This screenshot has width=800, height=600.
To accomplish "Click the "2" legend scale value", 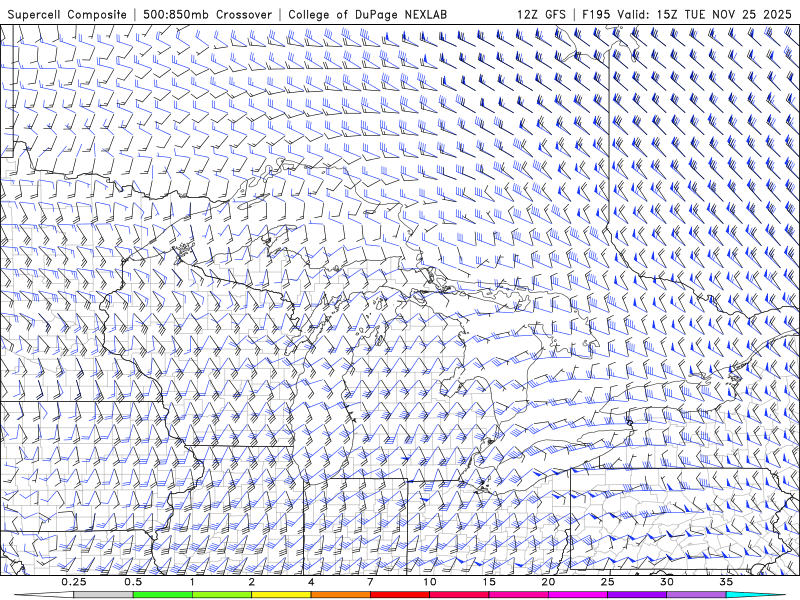I will coord(252,582).
